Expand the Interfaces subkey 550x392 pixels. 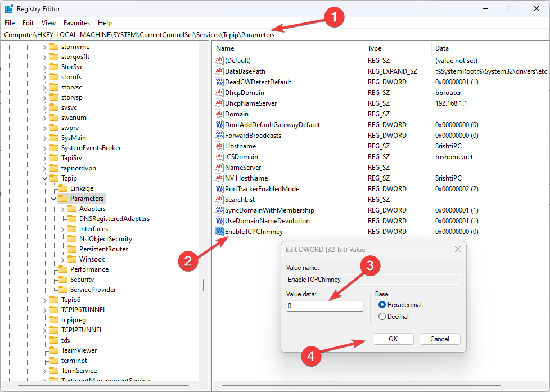click(x=63, y=229)
